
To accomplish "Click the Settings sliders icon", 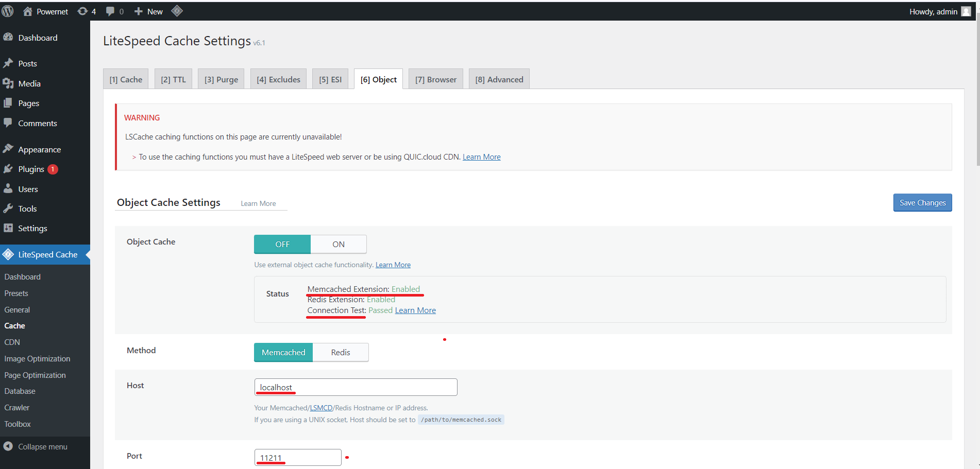I will click(8, 228).
